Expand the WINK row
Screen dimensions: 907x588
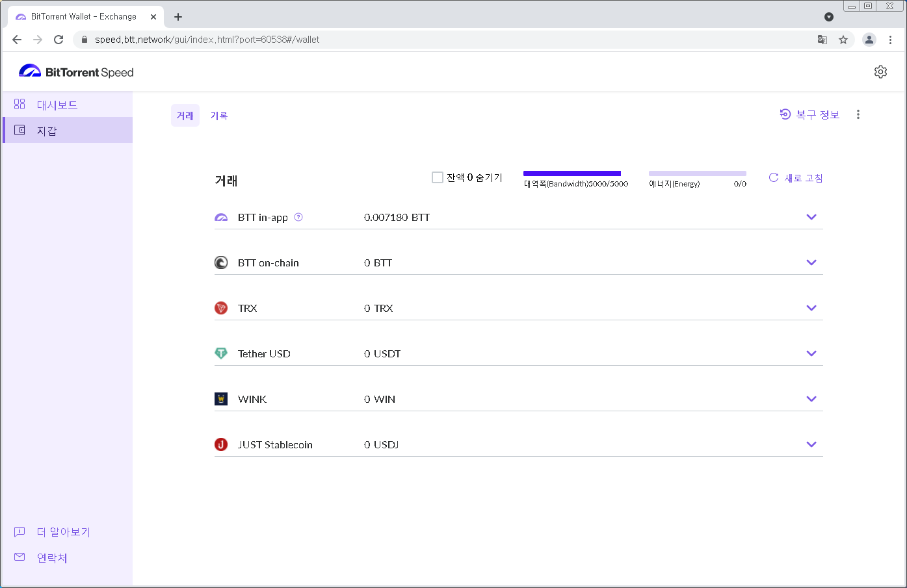[x=811, y=399]
